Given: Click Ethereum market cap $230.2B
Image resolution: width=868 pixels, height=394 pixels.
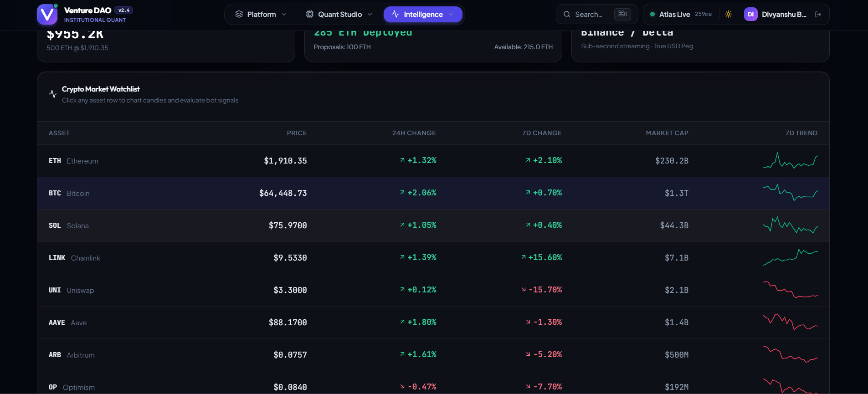Looking at the screenshot, I should [x=672, y=161].
